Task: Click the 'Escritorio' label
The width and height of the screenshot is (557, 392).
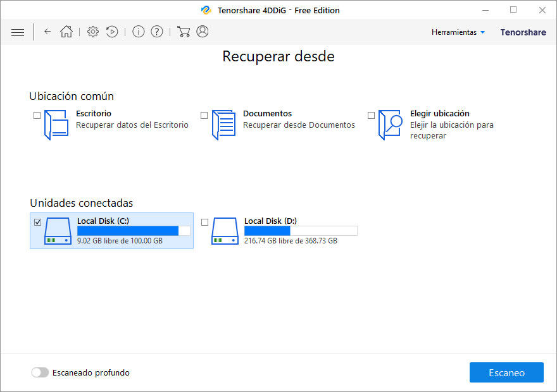Action: coord(94,114)
